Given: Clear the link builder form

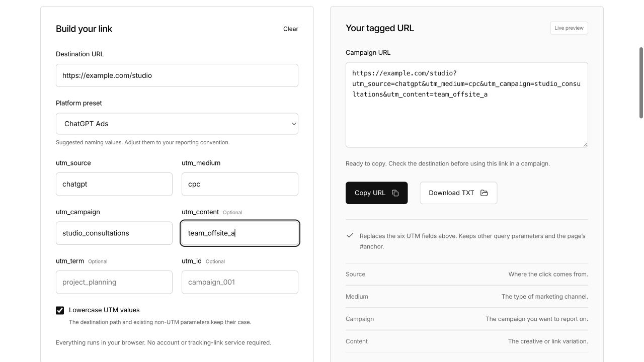Looking at the screenshot, I should (291, 29).
